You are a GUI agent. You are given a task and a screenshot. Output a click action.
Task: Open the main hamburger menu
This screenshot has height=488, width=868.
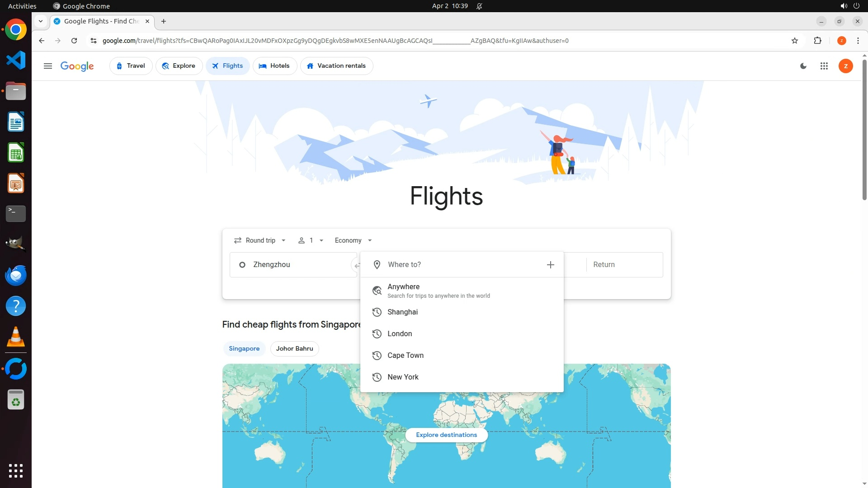pyautogui.click(x=48, y=66)
